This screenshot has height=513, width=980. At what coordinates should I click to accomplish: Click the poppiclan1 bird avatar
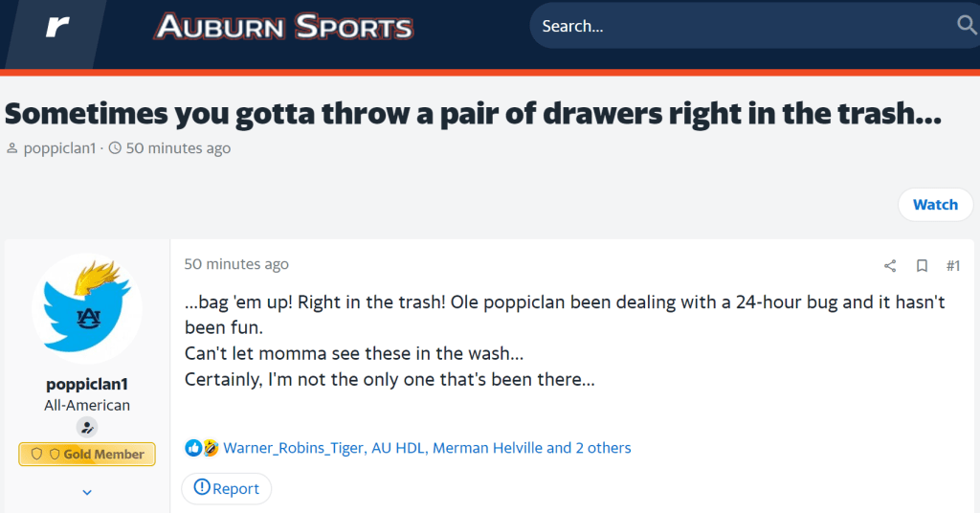coord(87,309)
